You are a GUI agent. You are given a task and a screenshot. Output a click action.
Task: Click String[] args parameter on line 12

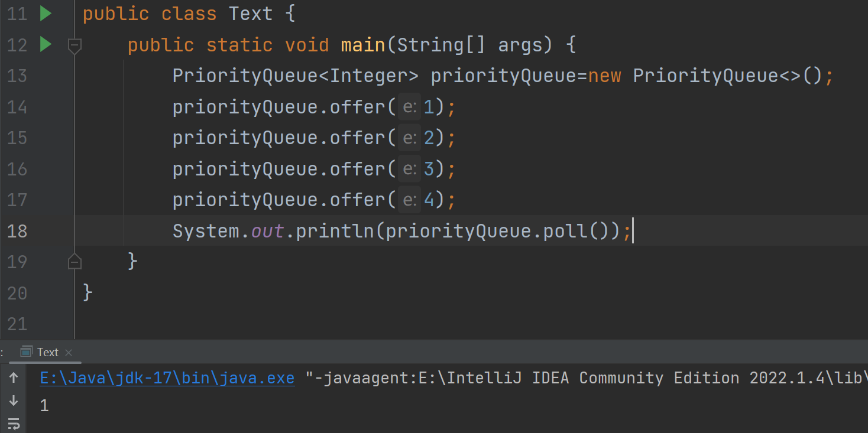tap(475, 45)
